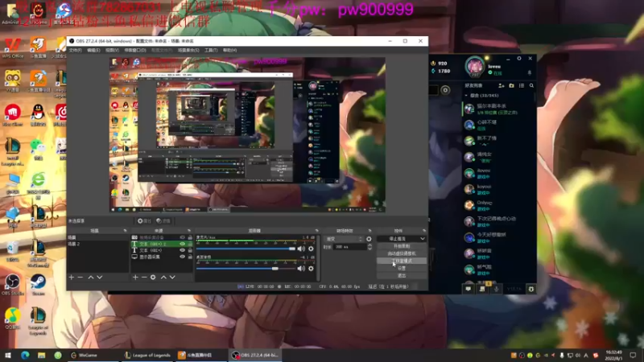Move scene up in Scenes panel
This screenshot has width=644, height=362.
coord(91,278)
